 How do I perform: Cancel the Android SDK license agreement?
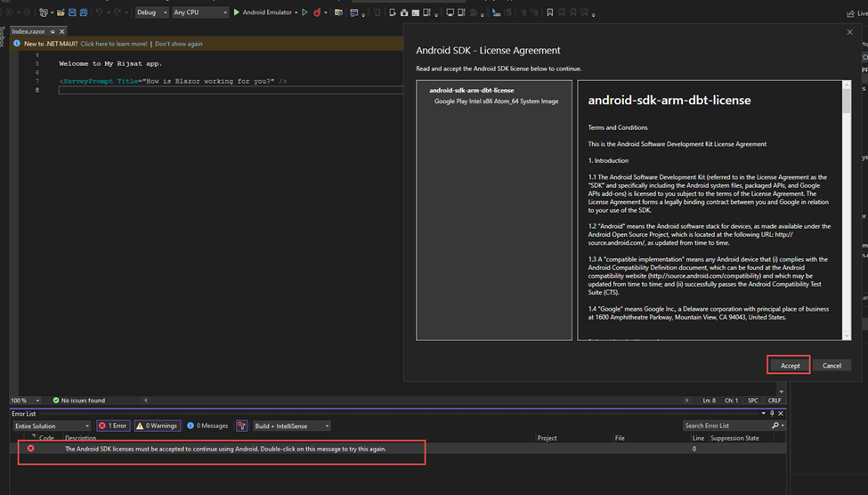[831, 365]
